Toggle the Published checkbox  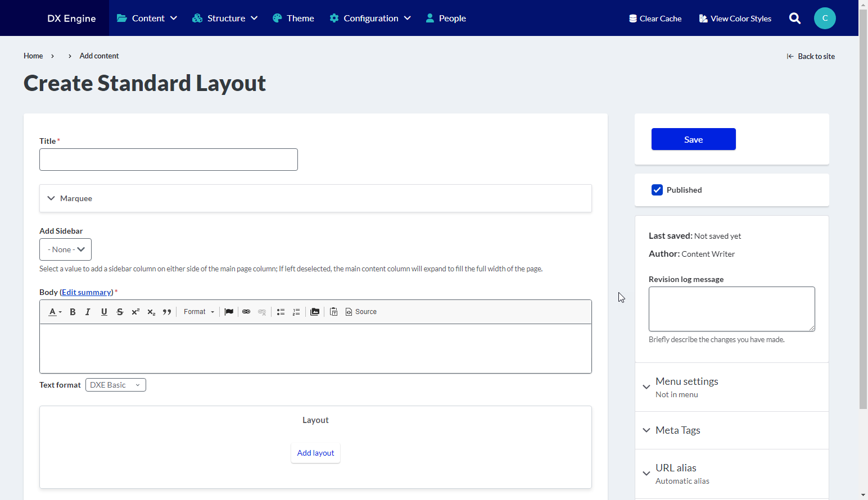(657, 190)
